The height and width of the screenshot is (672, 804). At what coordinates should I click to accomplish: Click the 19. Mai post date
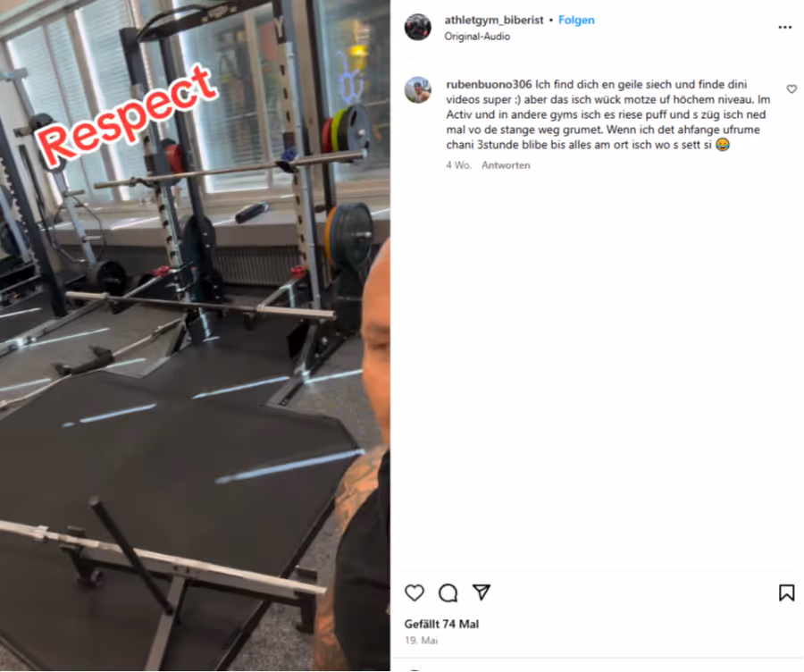[x=421, y=641]
